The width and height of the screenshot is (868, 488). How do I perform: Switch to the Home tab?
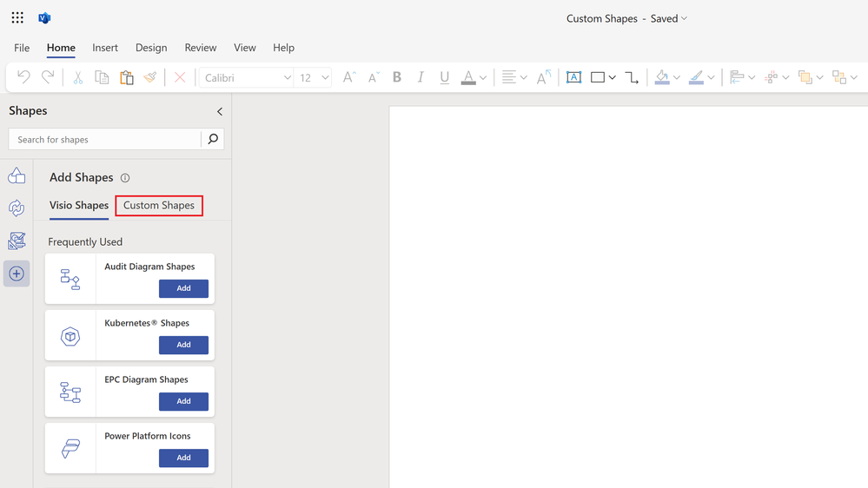(x=61, y=48)
